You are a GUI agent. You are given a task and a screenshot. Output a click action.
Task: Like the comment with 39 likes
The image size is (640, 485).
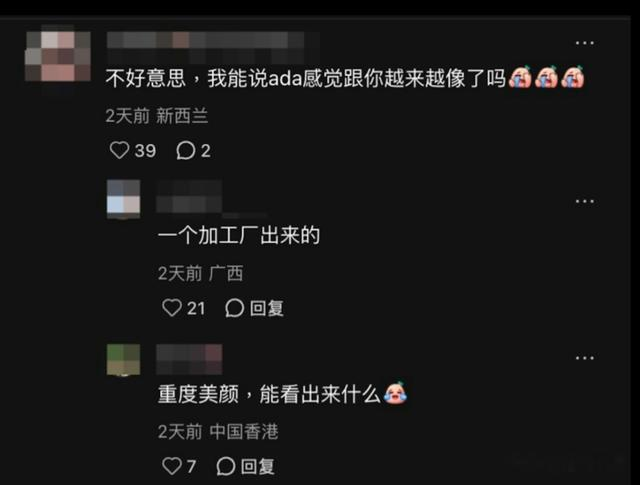click(x=120, y=150)
